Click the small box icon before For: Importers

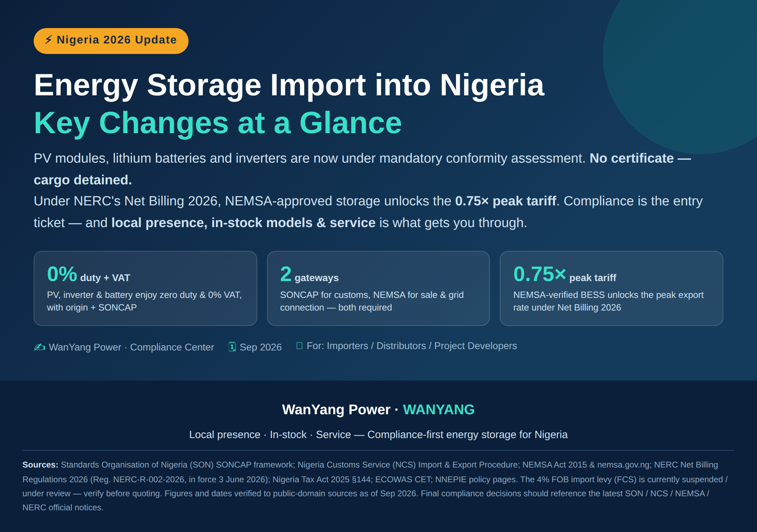(x=299, y=346)
